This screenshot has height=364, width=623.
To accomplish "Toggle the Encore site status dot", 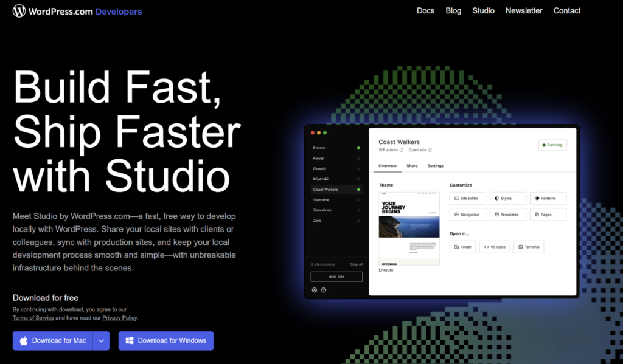I will click(x=358, y=148).
